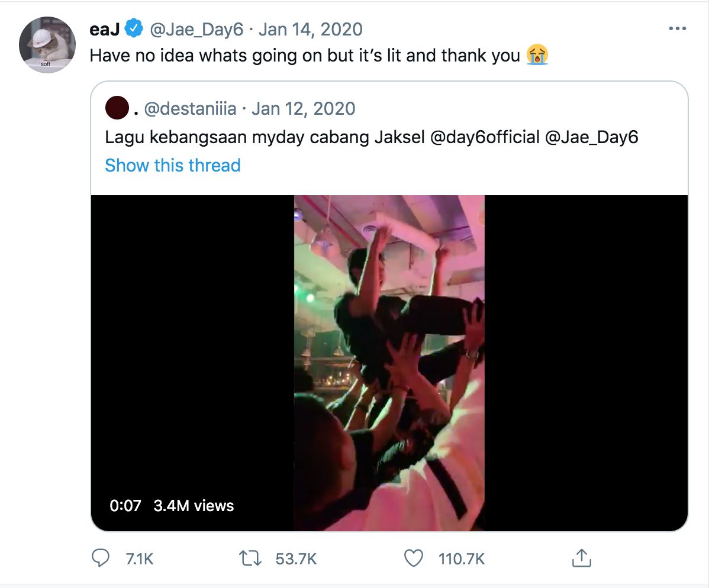Image resolution: width=709 pixels, height=588 pixels.
Task: Click the Jan 14, 2020 timestamp
Action: (311, 28)
